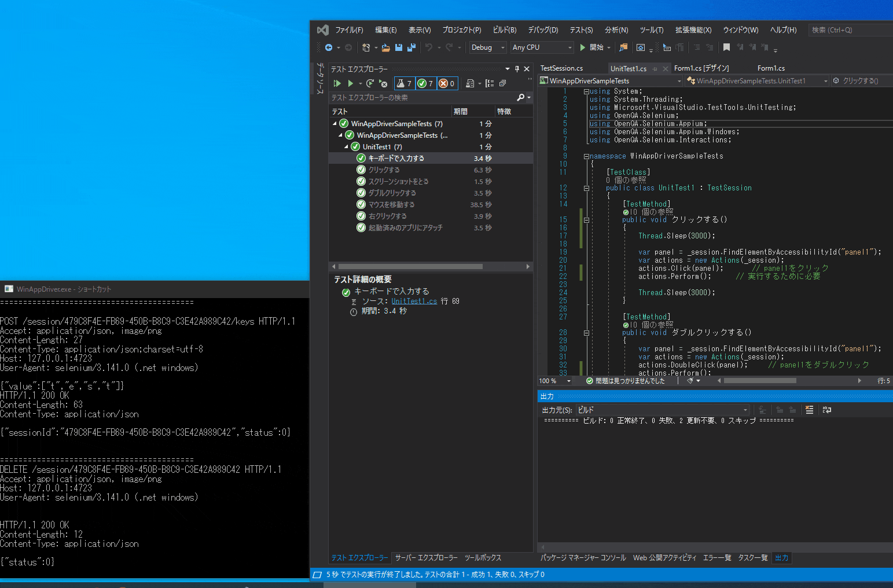Collapse all test nodes icon
The image size is (893, 588).
tap(502, 83)
